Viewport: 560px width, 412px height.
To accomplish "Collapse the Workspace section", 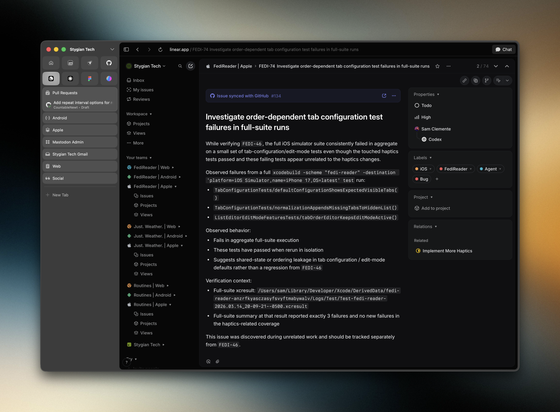I will 139,114.
